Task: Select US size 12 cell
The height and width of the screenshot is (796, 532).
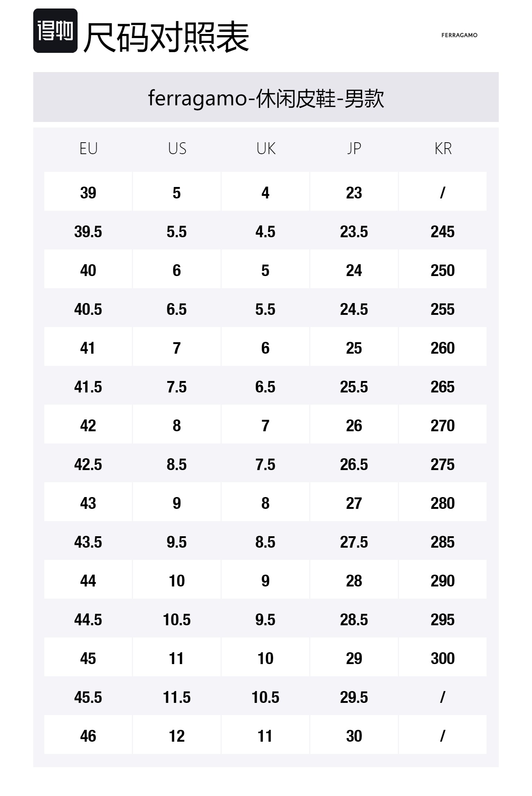Action: point(177,736)
